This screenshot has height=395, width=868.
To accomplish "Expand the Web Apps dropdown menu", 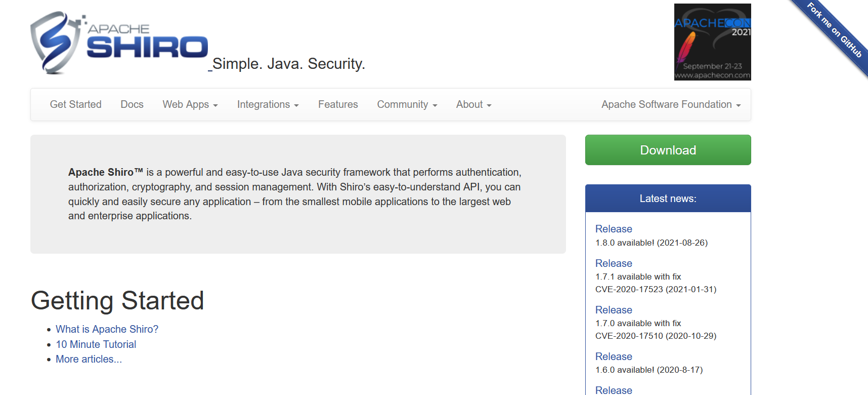I will pyautogui.click(x=190, y=105).
